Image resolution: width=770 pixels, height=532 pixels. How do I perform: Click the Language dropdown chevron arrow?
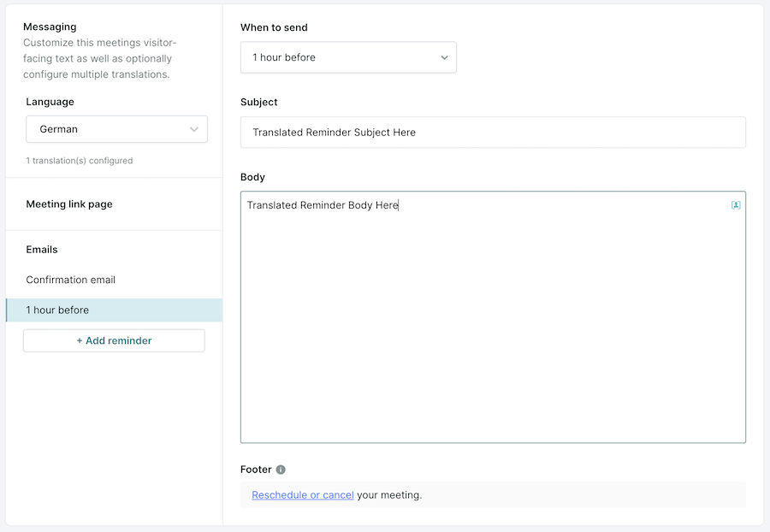pos(194,129)
